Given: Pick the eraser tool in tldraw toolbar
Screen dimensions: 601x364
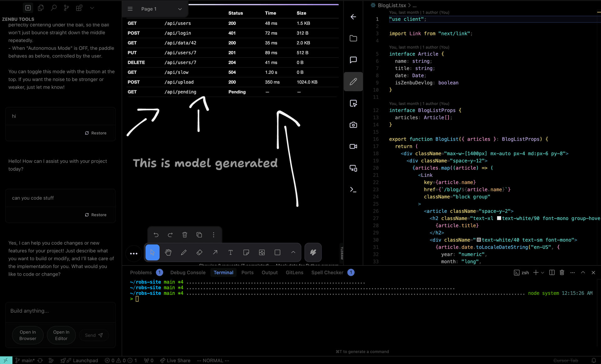Looking at the screenshot, I should (x=199, y=252).
